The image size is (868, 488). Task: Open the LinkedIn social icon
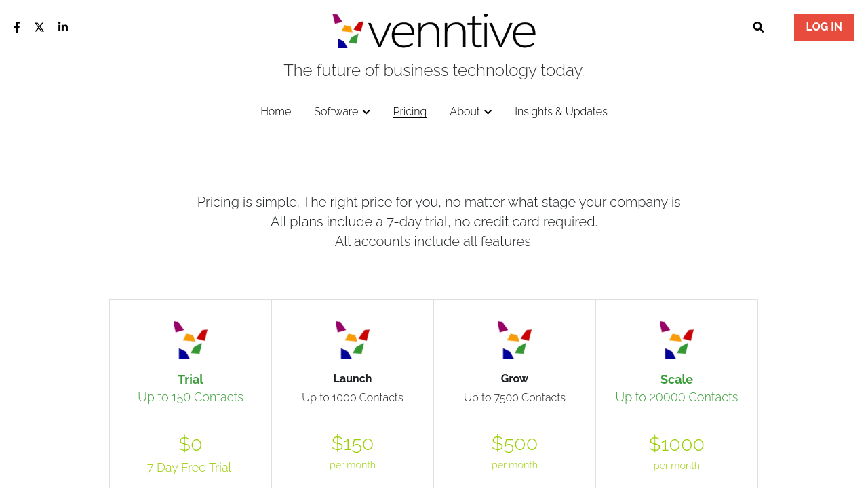click(x=63, y=27)
